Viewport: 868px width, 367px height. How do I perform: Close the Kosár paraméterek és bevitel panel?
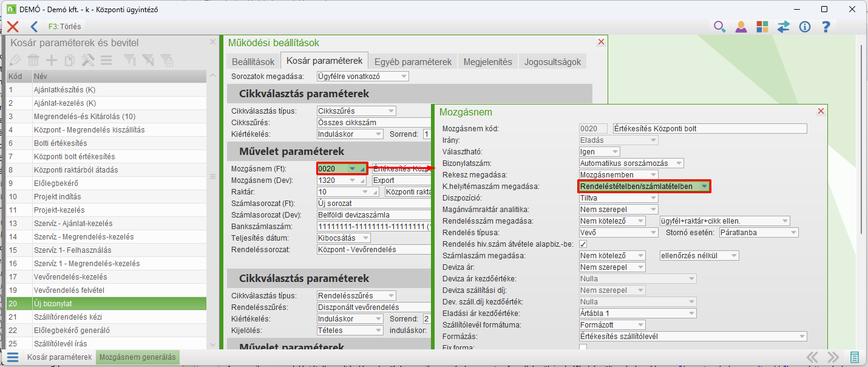[212, 42]
